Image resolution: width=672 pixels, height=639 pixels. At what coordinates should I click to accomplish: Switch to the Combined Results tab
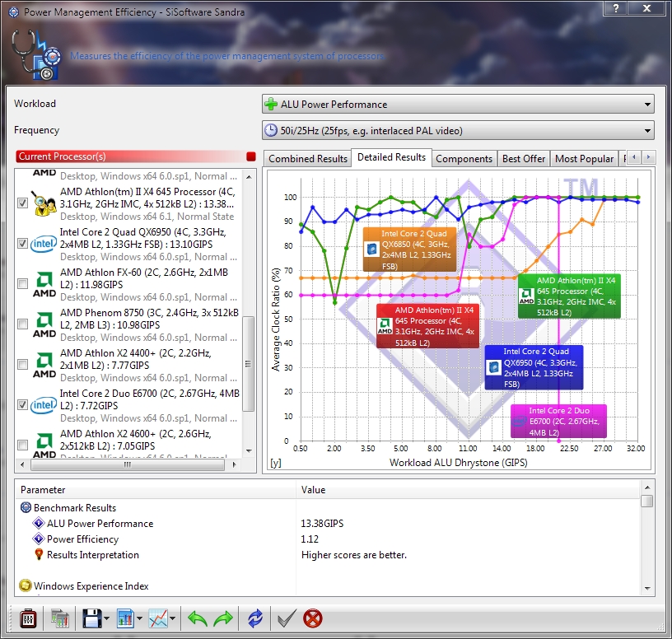pyautogui.click(x=308, y=159)
